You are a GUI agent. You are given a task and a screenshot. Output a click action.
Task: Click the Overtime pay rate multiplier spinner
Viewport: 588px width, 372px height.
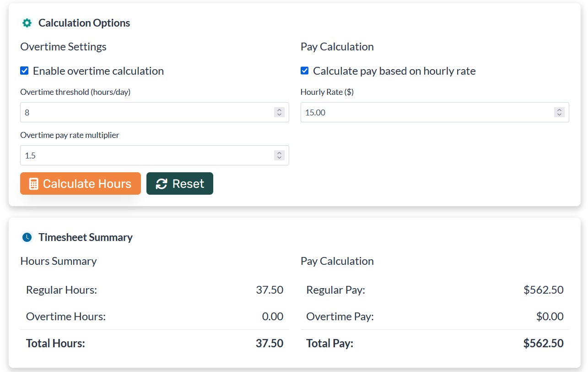coord(279,155)
